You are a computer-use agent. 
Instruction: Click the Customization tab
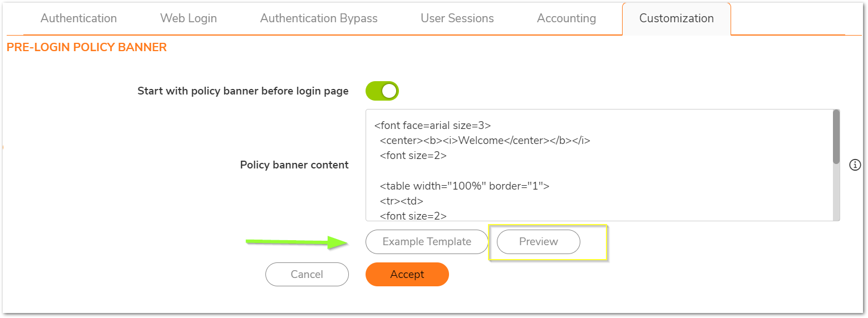676,18
